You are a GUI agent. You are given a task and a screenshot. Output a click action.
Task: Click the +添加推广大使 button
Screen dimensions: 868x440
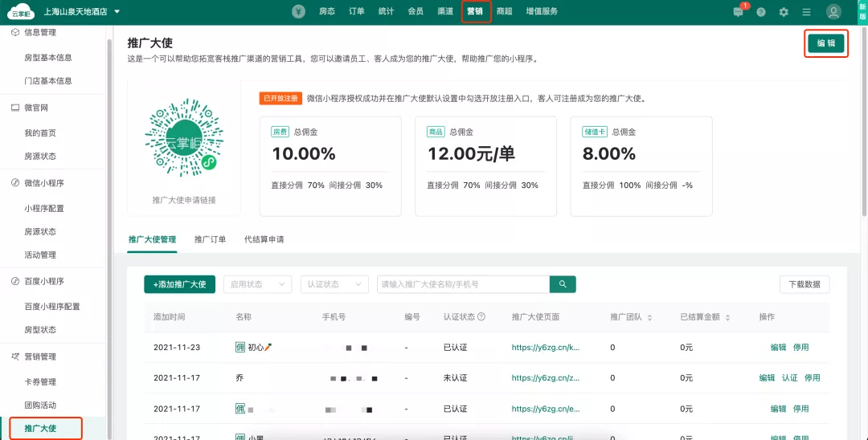pos(179,284)
